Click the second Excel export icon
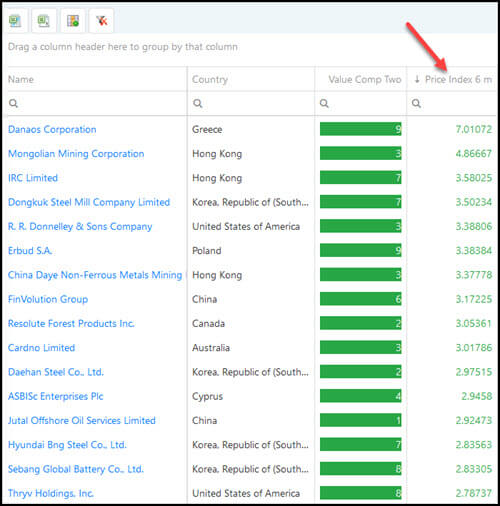 (x=44, y=21)
